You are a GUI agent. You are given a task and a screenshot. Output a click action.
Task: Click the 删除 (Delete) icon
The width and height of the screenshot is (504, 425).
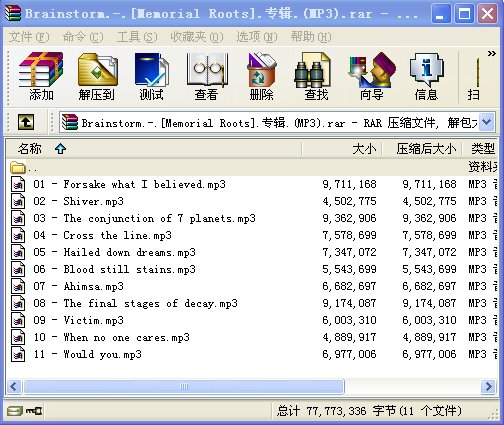(262, 76)
